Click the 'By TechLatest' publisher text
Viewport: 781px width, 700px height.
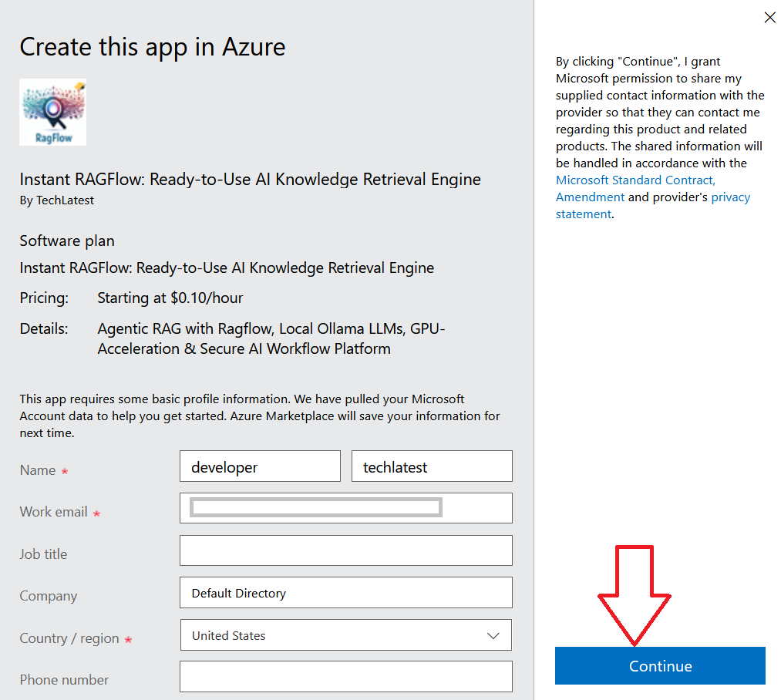57,200
